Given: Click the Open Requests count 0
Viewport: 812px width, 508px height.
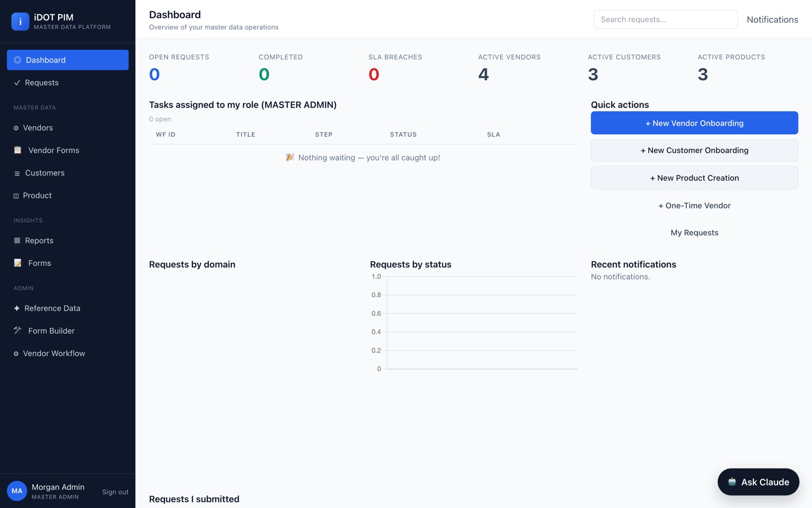Looking at the screenshot, I should pos(155,74).
